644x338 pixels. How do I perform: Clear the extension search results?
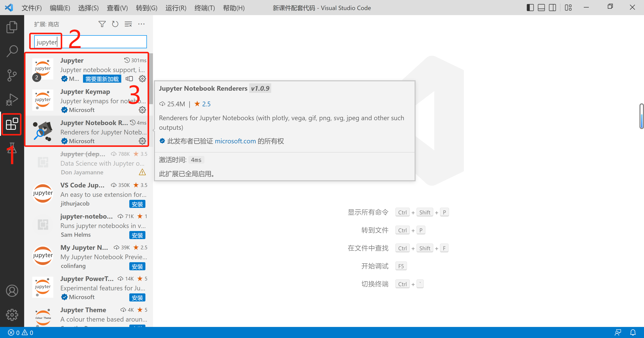pos(128,24)
